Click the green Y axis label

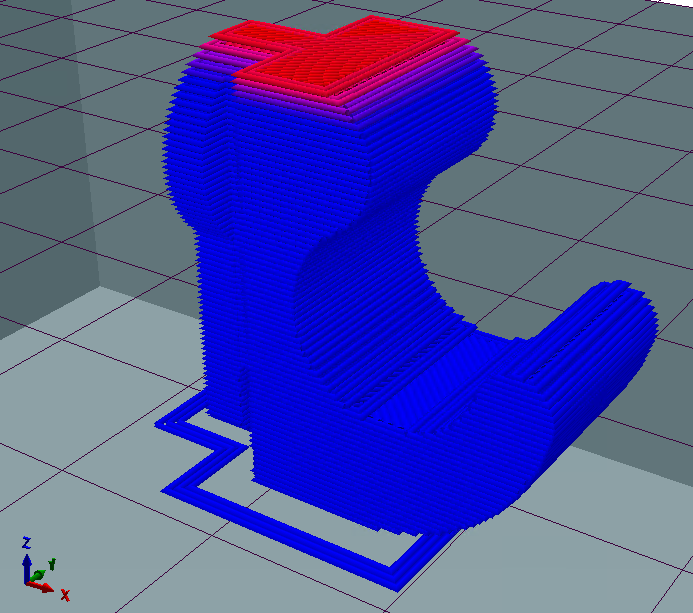coord(50,564)
